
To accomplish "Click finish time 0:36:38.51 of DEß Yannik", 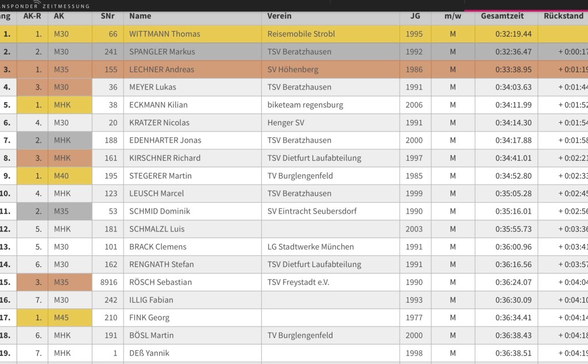I will pyautogui.click(x=513, y=353).
